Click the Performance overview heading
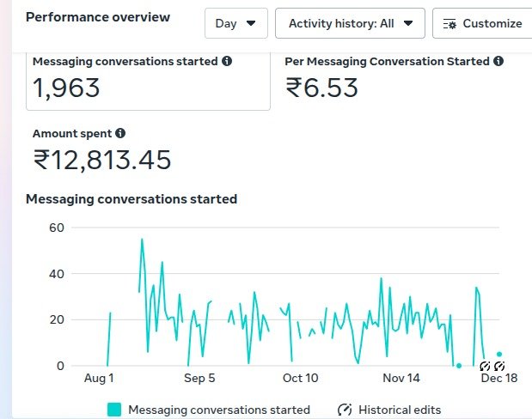Screen dimensions: 532x419 pos(98,17)
